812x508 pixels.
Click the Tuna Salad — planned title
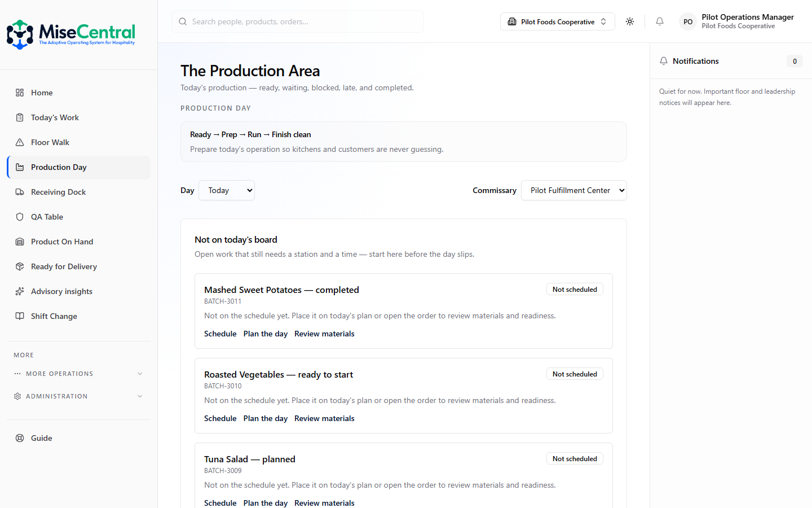click(x=250, y=459)
